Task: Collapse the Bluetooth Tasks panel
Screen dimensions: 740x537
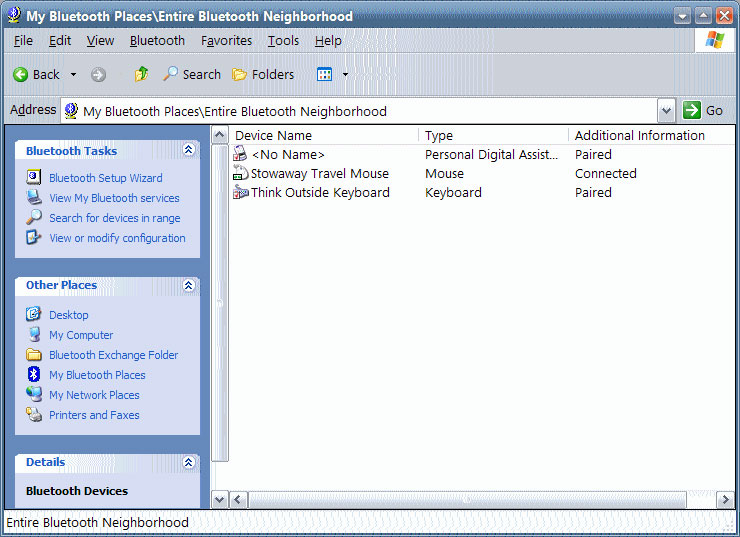Action: [188, 150]
